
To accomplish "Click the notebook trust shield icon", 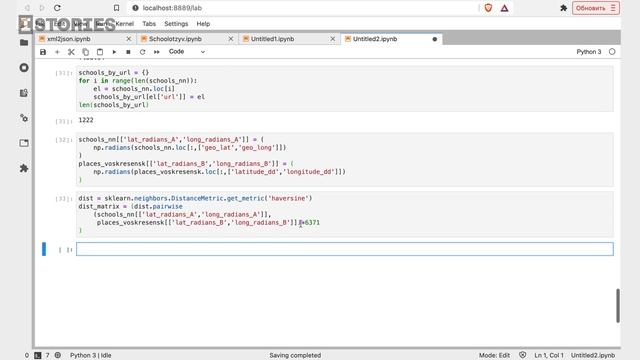I will [522, 355].
